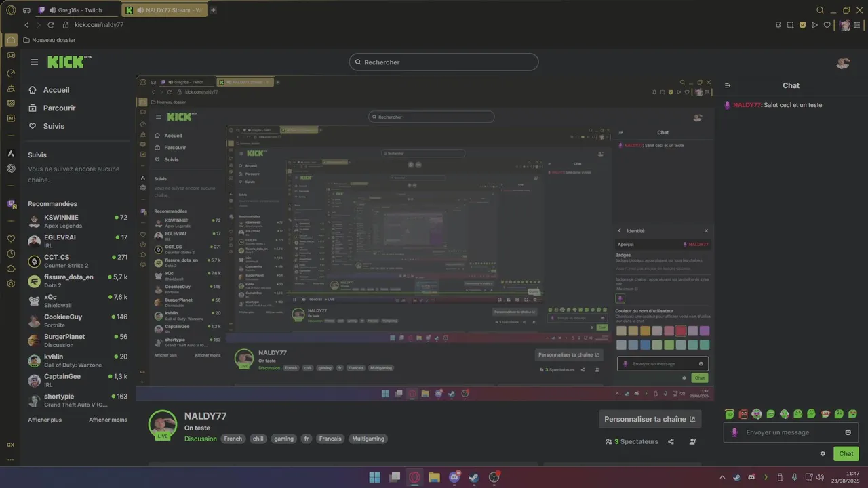Send message with green Chat button
Screen dimensions: 868x488
point(846,453)
